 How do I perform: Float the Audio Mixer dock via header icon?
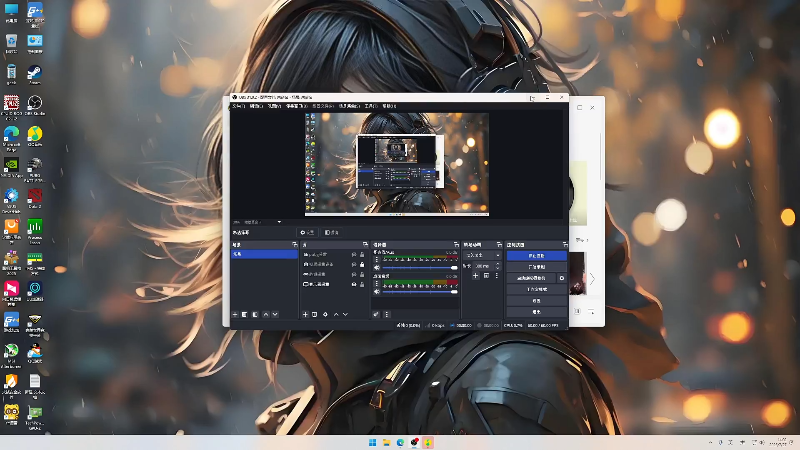click(x=456, y=245)
